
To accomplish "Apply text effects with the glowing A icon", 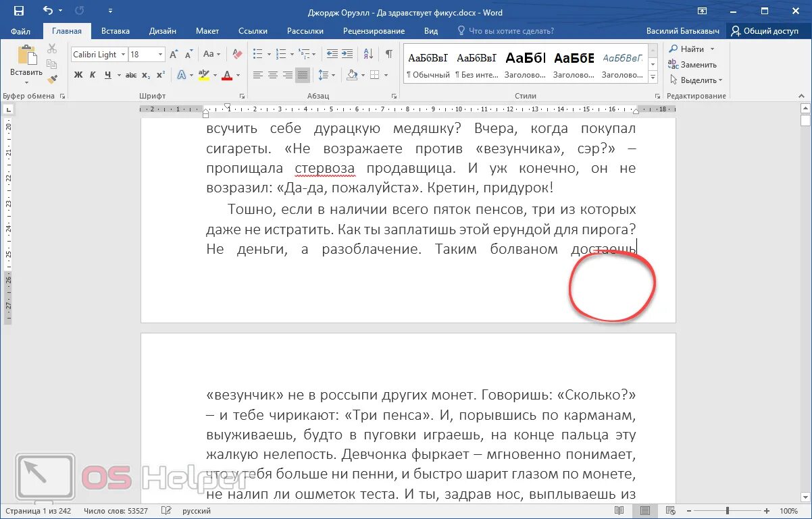I will click(x=182, y=75).
